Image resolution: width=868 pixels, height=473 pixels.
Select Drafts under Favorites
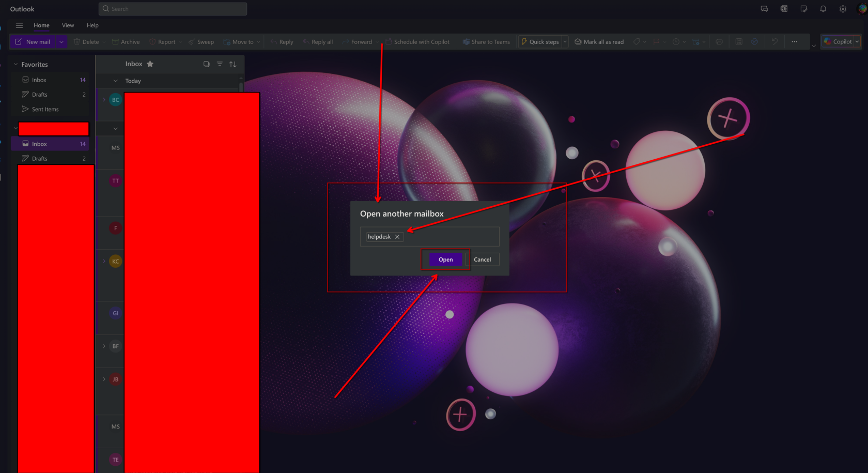coord(50,95)
